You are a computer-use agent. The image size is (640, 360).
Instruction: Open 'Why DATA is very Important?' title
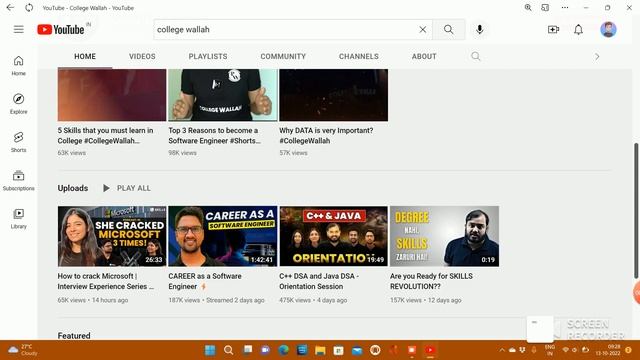[x=326, y=136]
